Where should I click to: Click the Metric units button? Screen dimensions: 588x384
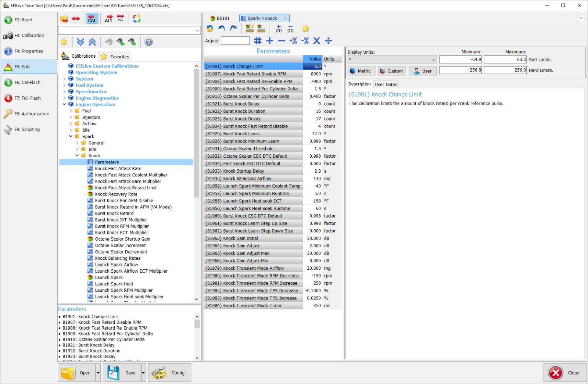pyautogui.click(x=361, y=71)
